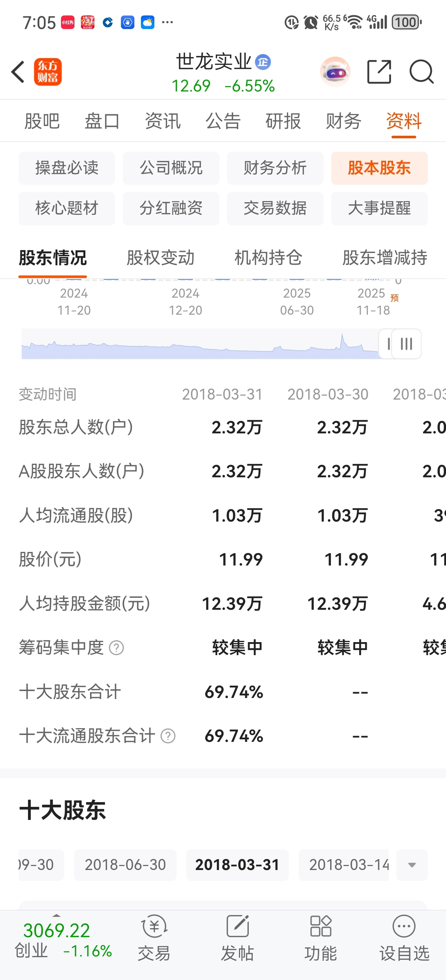Open the 交易数据 section
This screenshot has height=980, width=446.
(275, 208)
